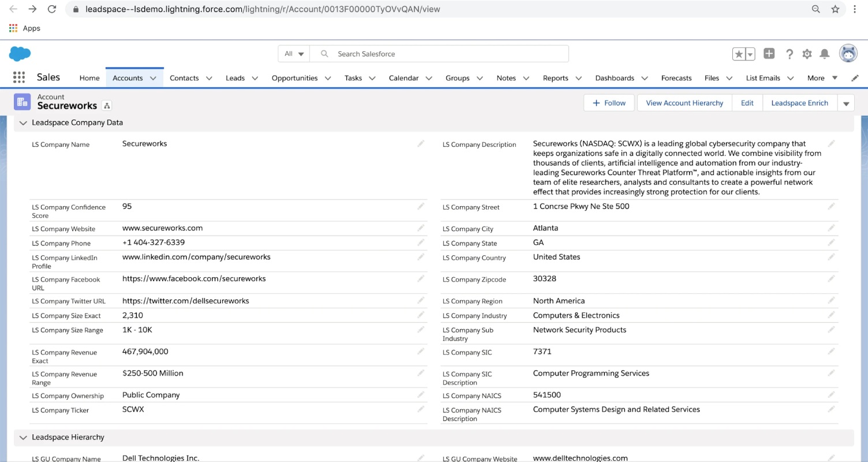Image resolution: width=868 pixels, height=462 pixels.
Task: Switch to the Dashboards tab
Action: click(x=615, y=78)
